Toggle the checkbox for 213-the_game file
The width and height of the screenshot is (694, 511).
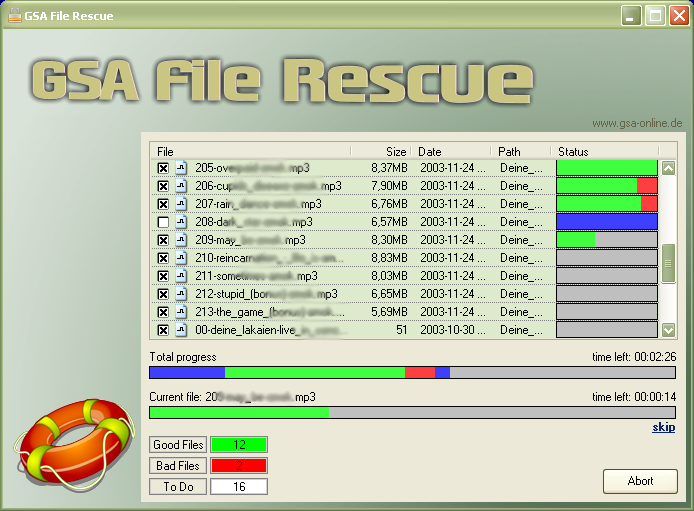pyautogui.click(x=163, y=312)
